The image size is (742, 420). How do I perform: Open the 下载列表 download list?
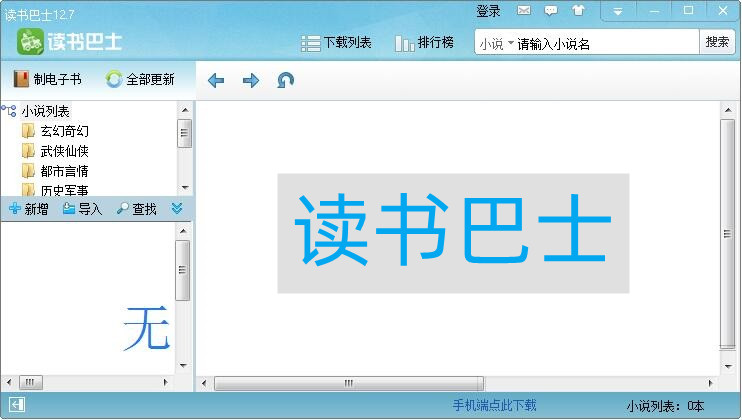(336, 43)
